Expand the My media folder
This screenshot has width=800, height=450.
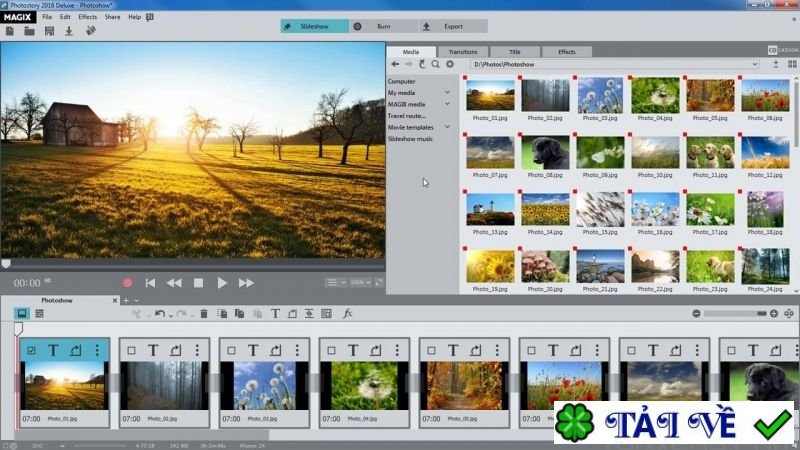click(447, 92)
